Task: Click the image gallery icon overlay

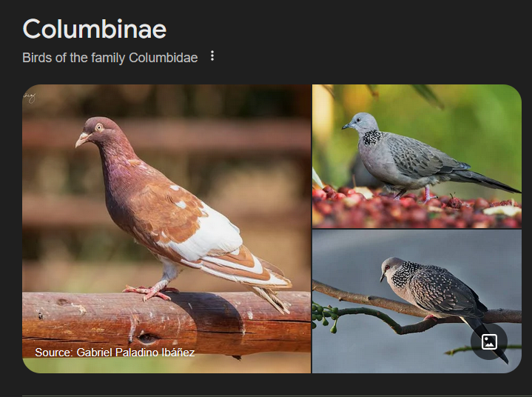Action: (x=489, y=341)
